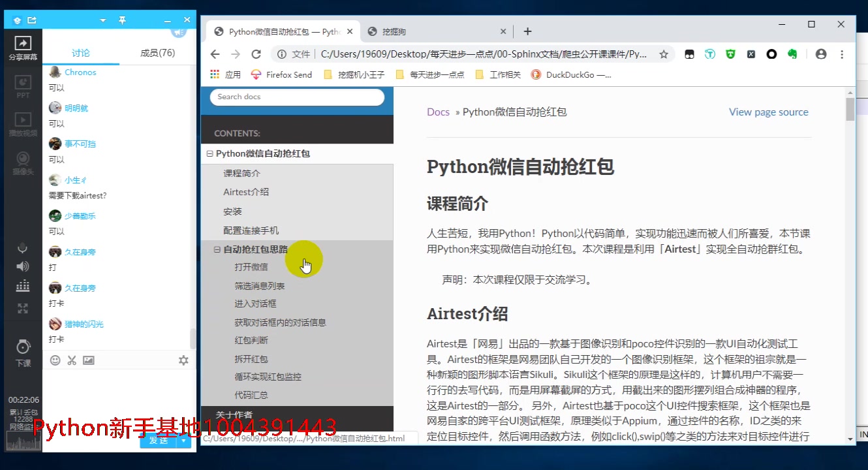
Task: Open the emoji picker in chat
Action: click(x=55, y=360)
